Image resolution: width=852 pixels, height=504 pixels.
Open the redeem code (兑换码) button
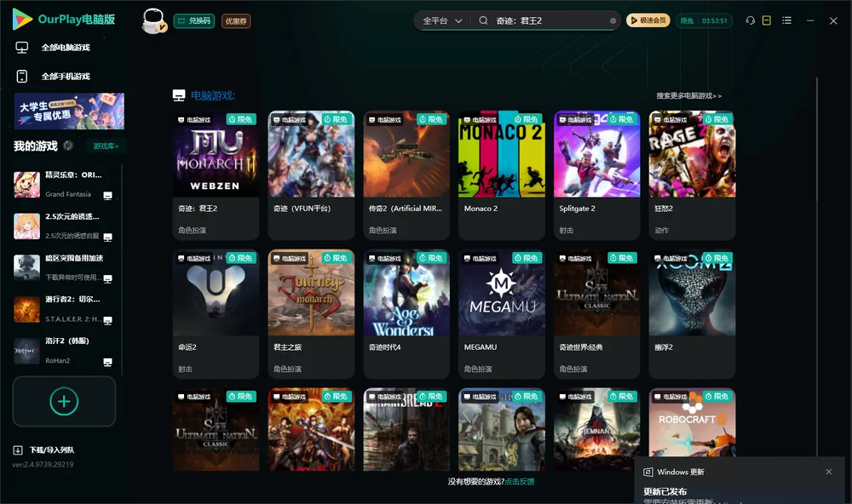(x=194, y=21)
